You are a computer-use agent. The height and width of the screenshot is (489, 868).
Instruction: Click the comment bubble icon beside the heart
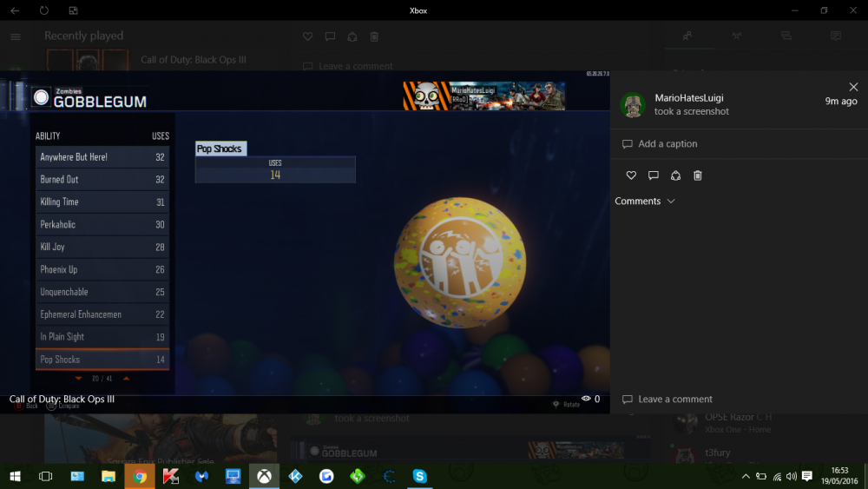click(654, 175)
